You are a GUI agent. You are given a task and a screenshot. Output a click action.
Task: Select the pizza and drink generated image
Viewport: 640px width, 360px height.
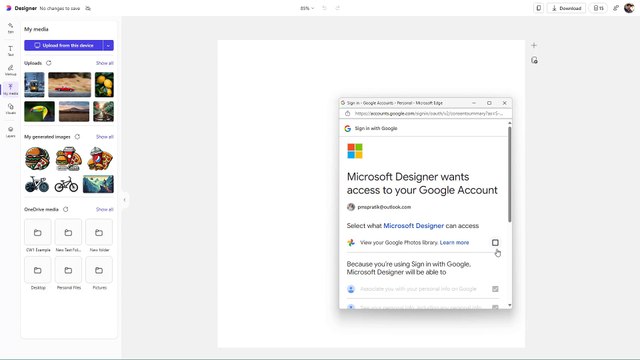pos(100,158)
